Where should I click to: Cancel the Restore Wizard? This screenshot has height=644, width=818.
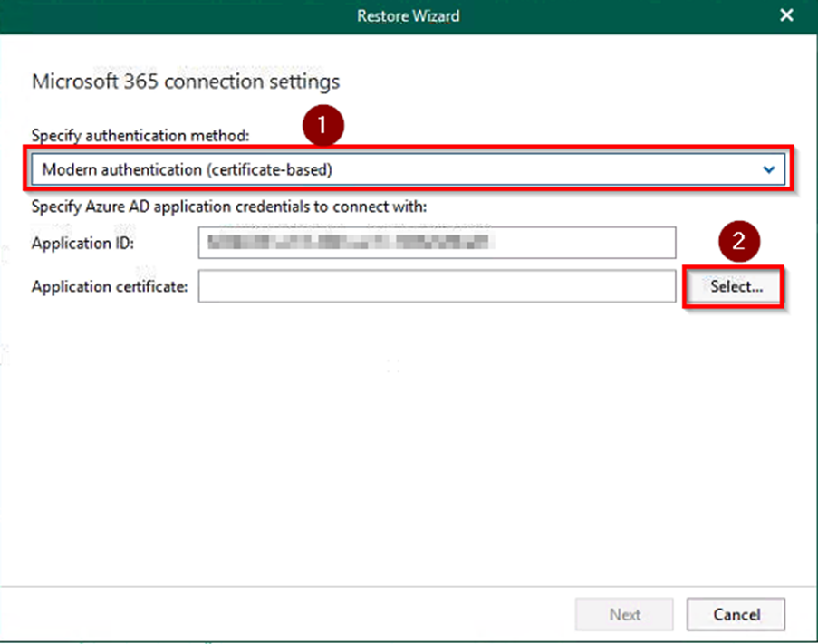[x=736, y=614]
